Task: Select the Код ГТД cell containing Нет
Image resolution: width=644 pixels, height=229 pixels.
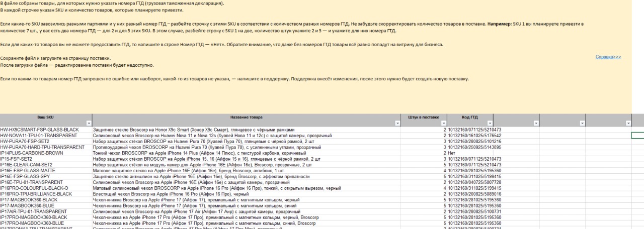Action: coord(470,153)
